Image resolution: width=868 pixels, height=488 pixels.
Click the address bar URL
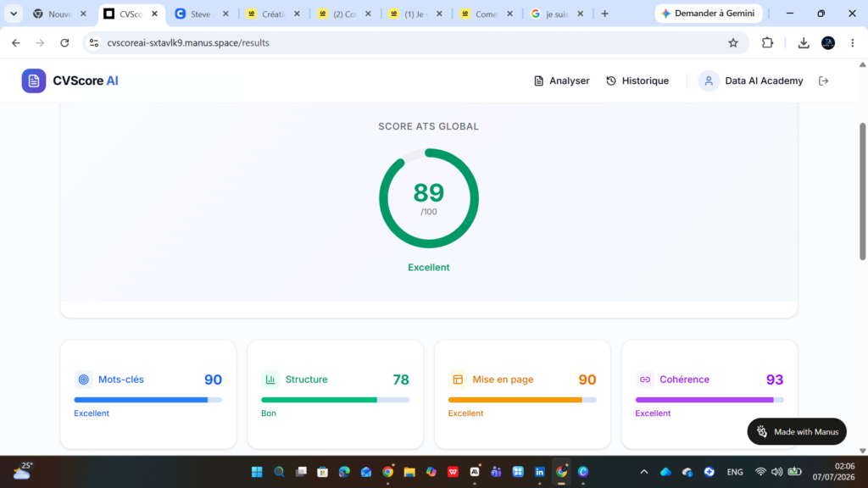188,42
